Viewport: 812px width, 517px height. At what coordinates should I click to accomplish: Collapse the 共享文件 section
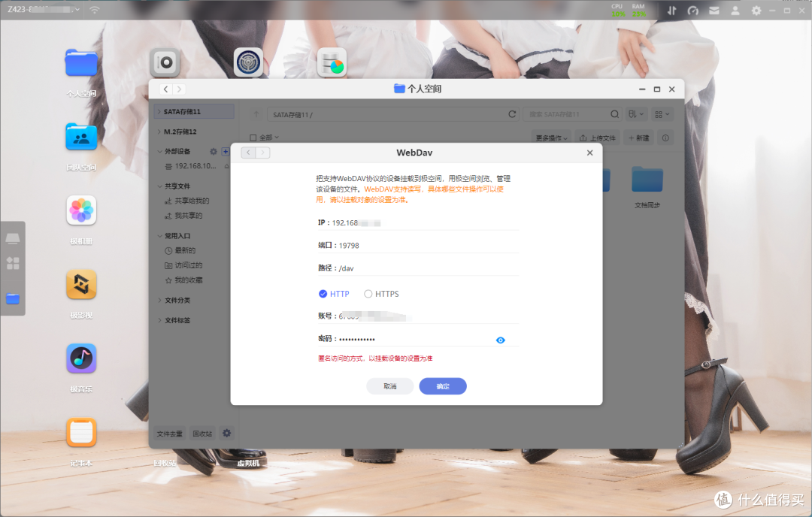pos(159,186)
